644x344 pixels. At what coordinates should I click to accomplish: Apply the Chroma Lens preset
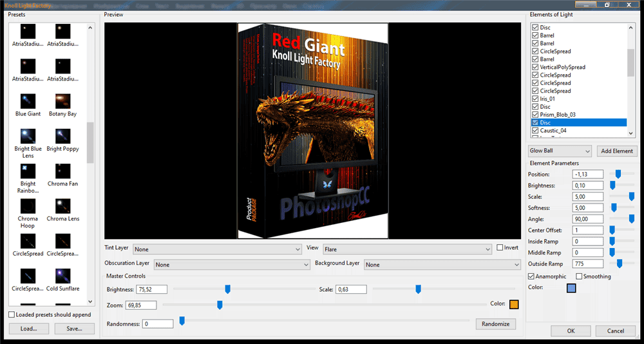tap(63, 206)
